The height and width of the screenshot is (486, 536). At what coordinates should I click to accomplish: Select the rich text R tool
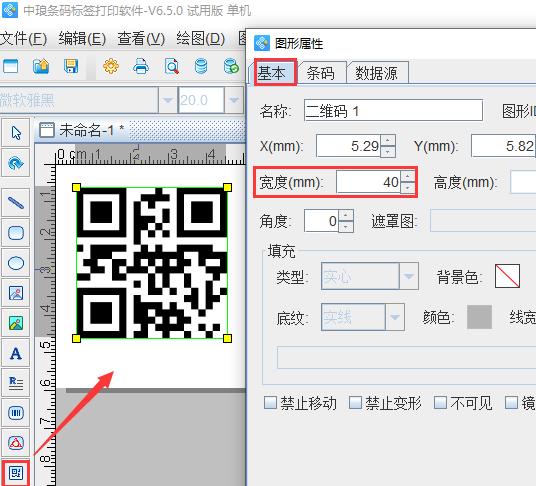[16, 383]
